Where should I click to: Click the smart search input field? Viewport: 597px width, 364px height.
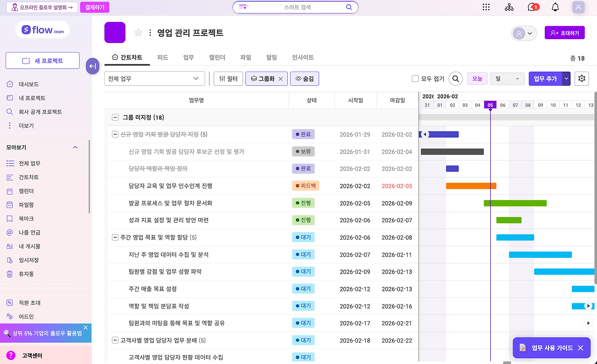pos(296,7)
